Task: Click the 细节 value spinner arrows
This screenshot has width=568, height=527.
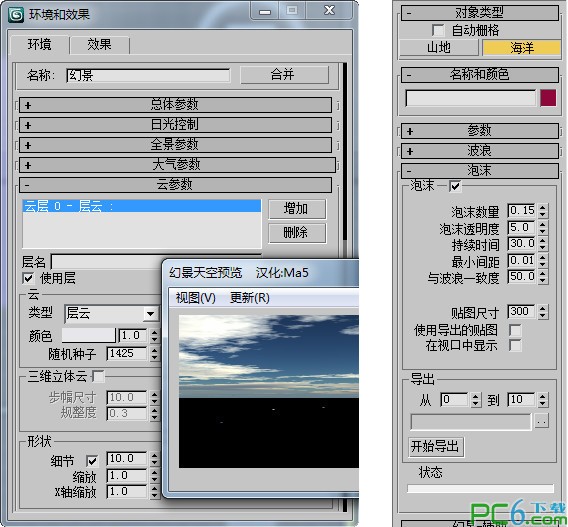Action: coord(155,459)
